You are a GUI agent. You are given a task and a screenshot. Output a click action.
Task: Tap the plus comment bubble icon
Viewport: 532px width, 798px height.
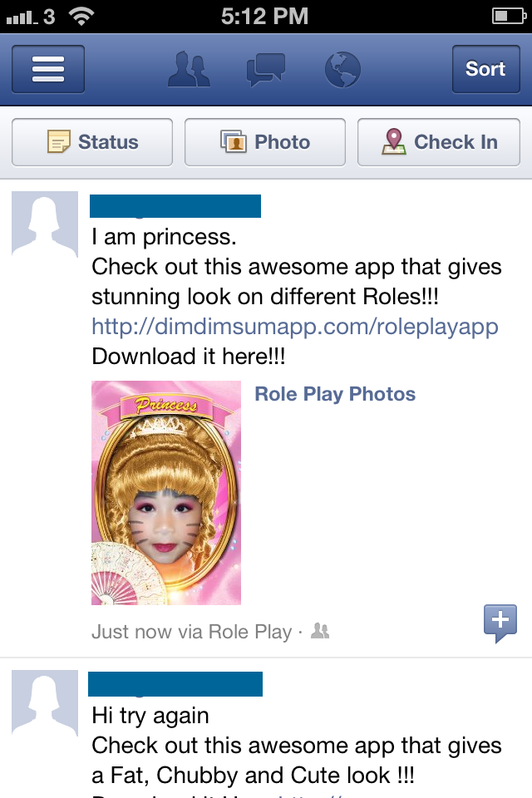click(500, 623)
